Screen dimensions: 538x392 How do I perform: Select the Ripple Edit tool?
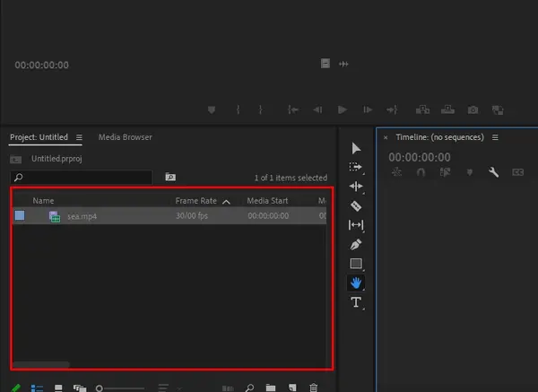point(356,186)
